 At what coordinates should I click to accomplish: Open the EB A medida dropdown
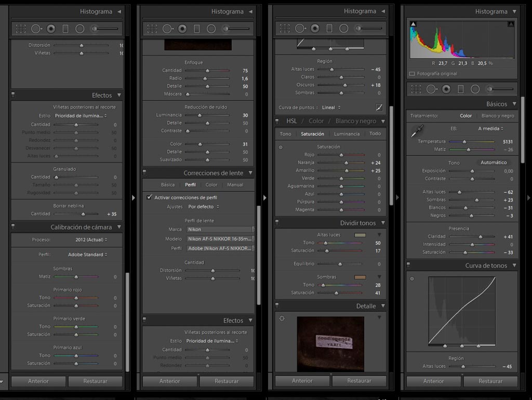point(490,128)
